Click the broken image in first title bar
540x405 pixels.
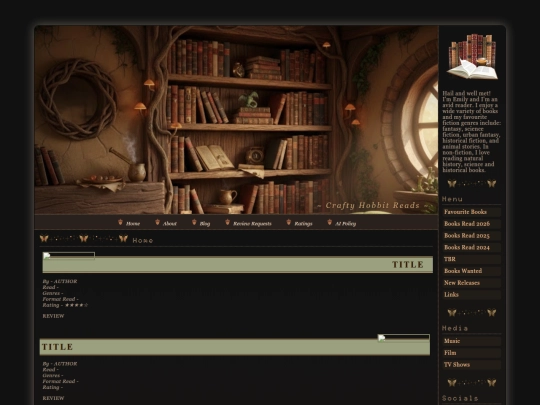coord(69,256)
